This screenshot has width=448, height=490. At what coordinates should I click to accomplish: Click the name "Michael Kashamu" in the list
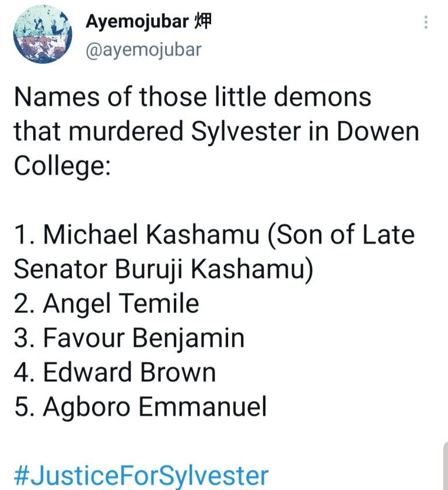click(x=151, y=235)
